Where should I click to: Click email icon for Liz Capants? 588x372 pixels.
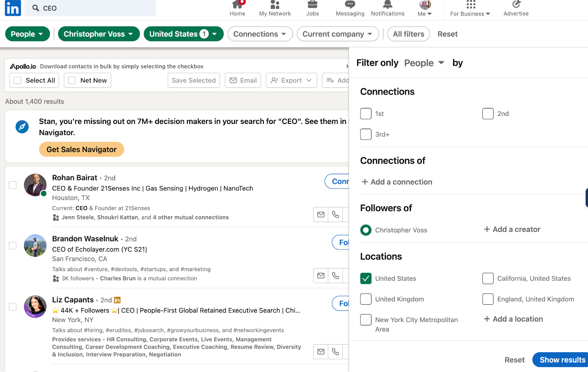point(321,351)
